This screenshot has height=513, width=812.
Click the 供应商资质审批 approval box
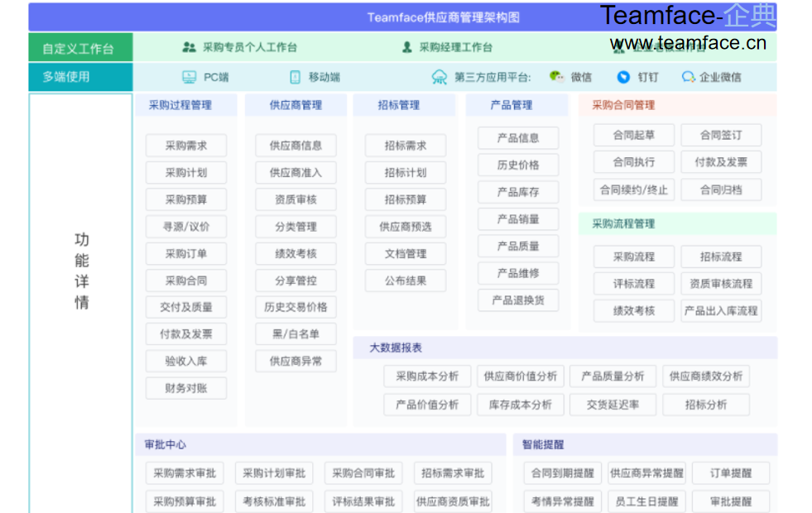453,501
